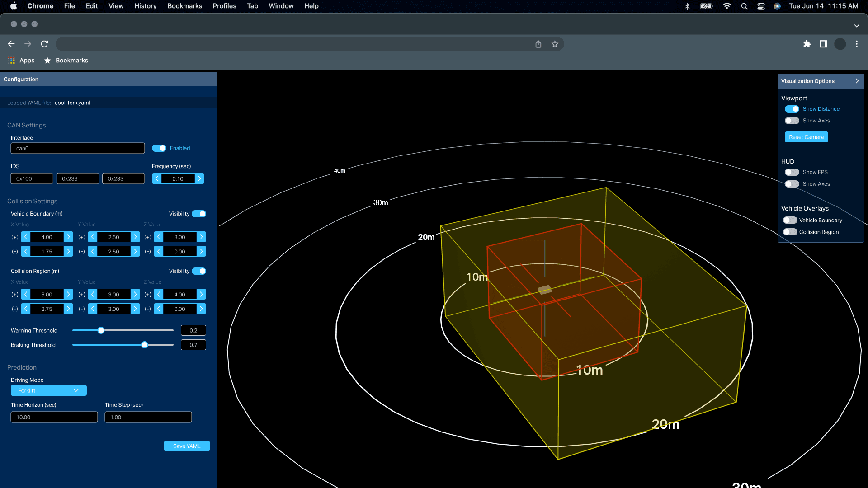
Task: Click the share page icon in address bar
Action: (x=538, y=44)
